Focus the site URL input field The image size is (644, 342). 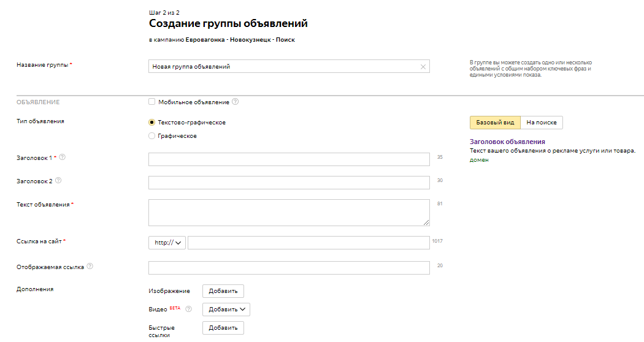click(x=309, y=243)
